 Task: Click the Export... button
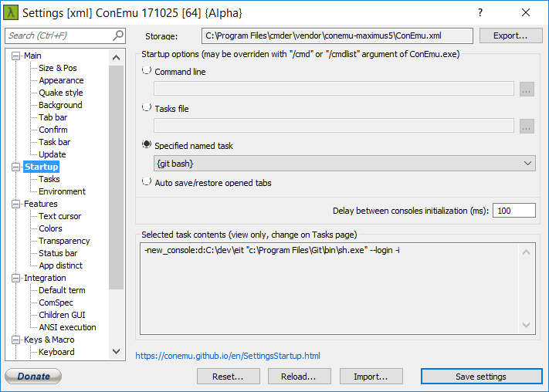click(511, 35)
